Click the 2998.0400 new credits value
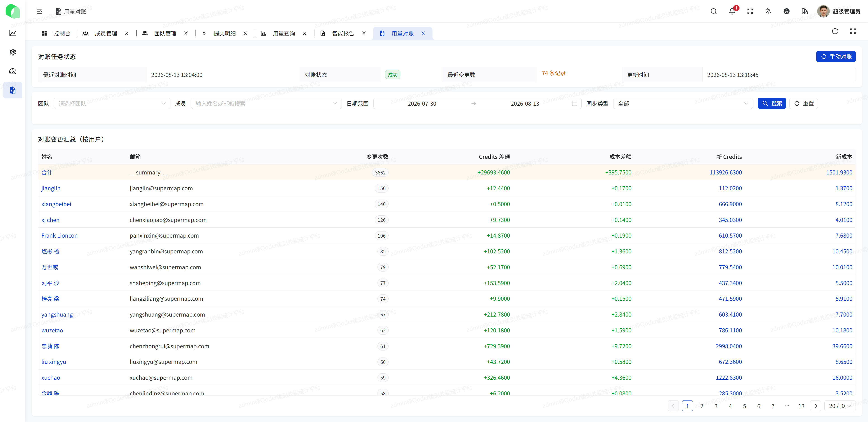This screenshot has width=868, height=422. tap(729, 346)
